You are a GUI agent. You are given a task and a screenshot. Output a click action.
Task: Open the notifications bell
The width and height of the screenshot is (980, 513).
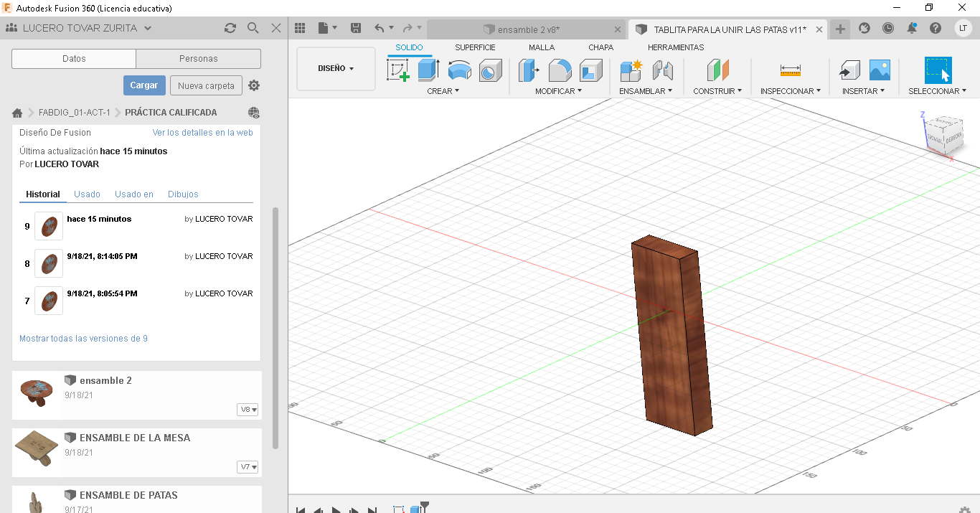(912, 28)
